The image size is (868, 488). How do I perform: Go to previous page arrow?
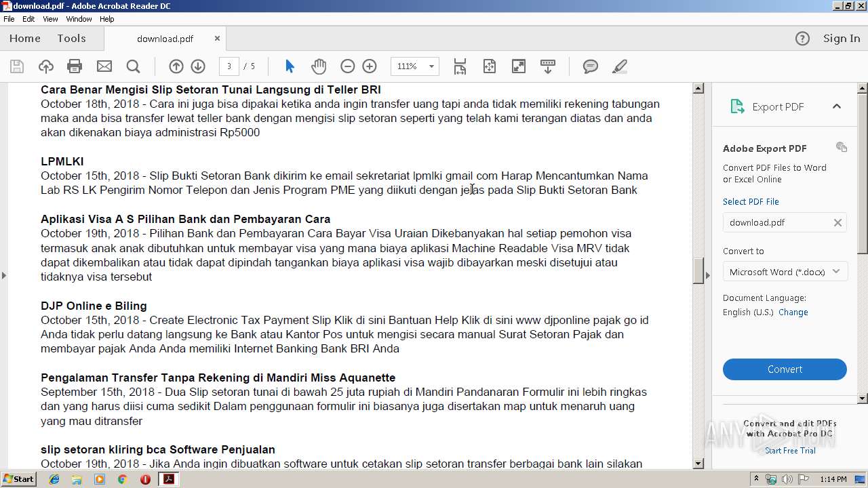pyautogui.click(x=176, y=66)
